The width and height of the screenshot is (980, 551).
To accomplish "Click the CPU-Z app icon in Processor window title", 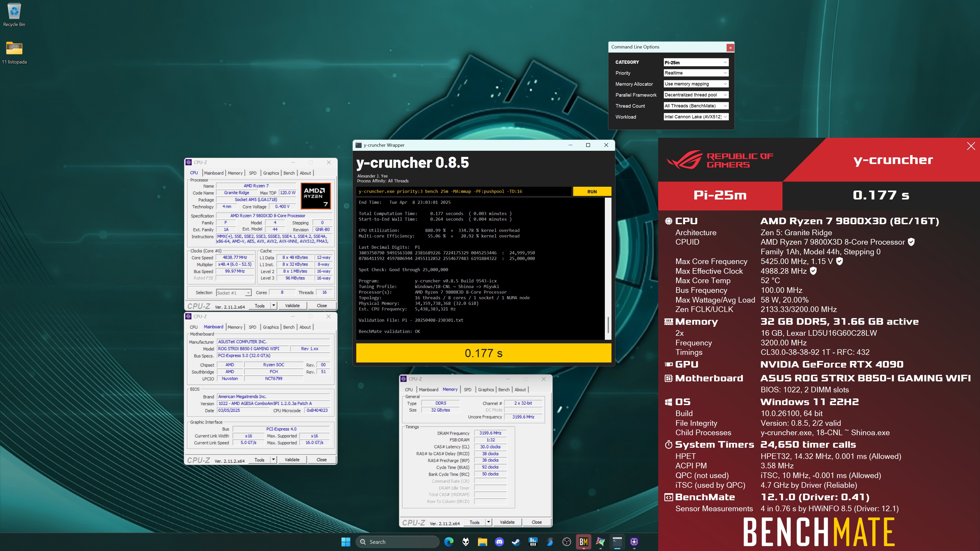I will point(189,162).
